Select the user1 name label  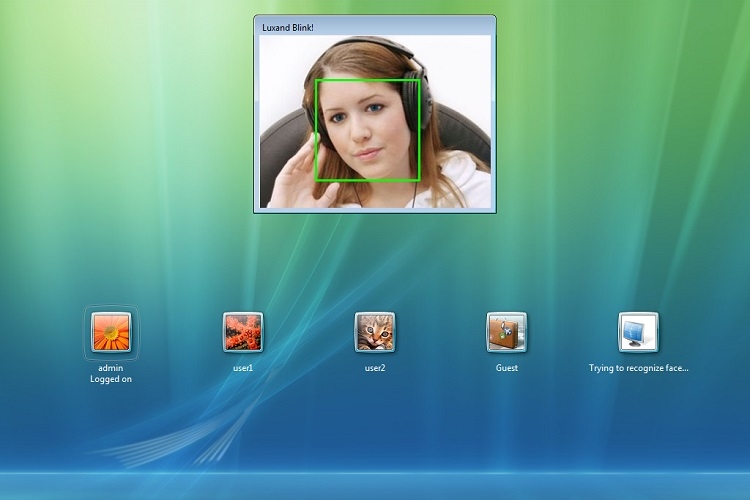click(x=243, y=368)
